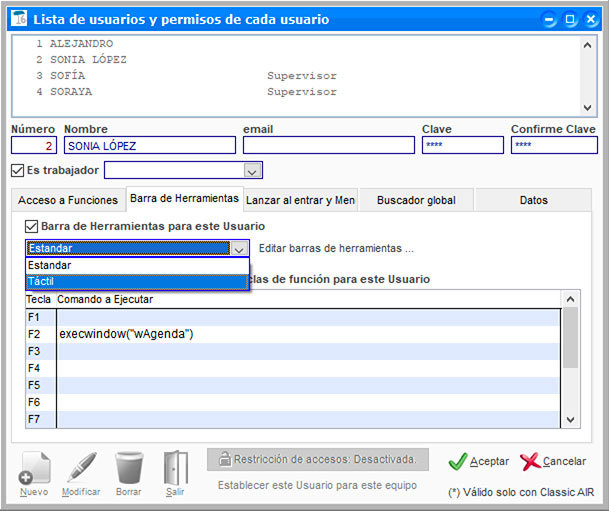Image resolution: width=609 pixels, height=511 pixels.
Task: Switch to the Buscador global tab
Action: (416, 200)
